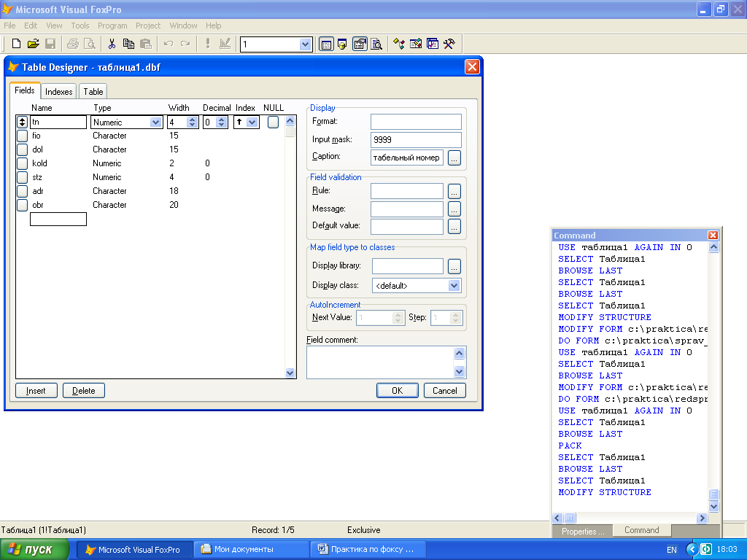Select the adr field row button
Image resolution: width=747 pixels, height=560 pixels.
[22, 192]
